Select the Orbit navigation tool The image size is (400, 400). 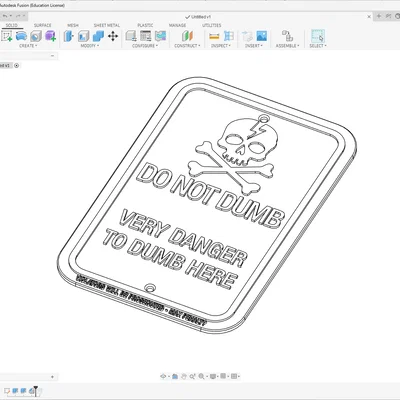[x=163, y=376]
